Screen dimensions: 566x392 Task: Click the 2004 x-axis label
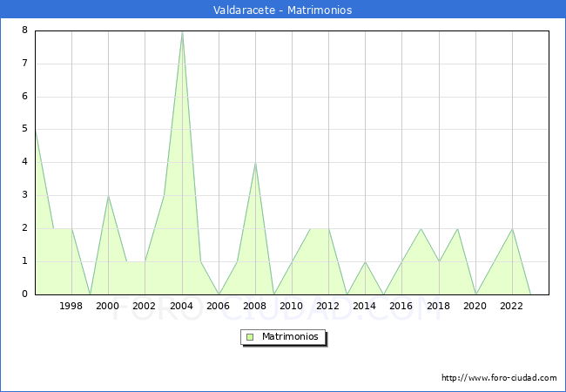(x=181, y=306)
